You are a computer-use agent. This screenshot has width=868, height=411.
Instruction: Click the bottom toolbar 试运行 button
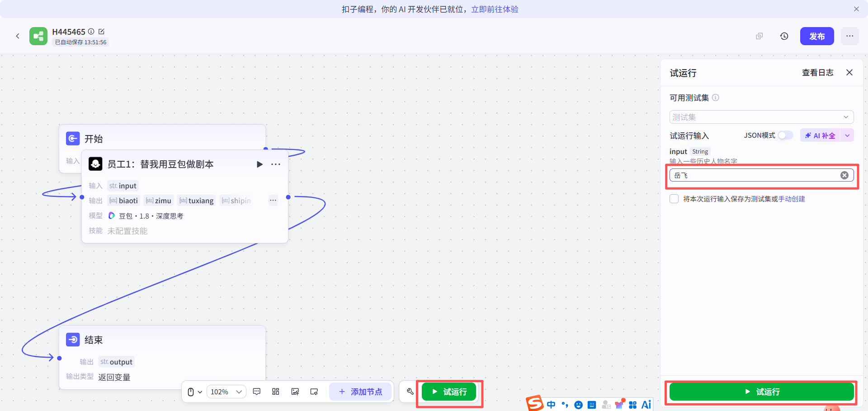[x=449, y=392]
